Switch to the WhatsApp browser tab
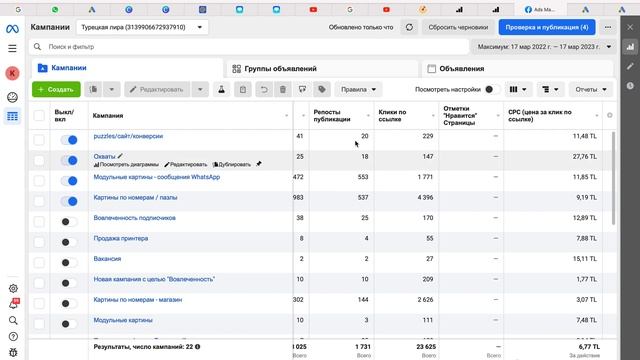Image resolution: width=640 pixels, height=360 pixels. pos(55,9)
